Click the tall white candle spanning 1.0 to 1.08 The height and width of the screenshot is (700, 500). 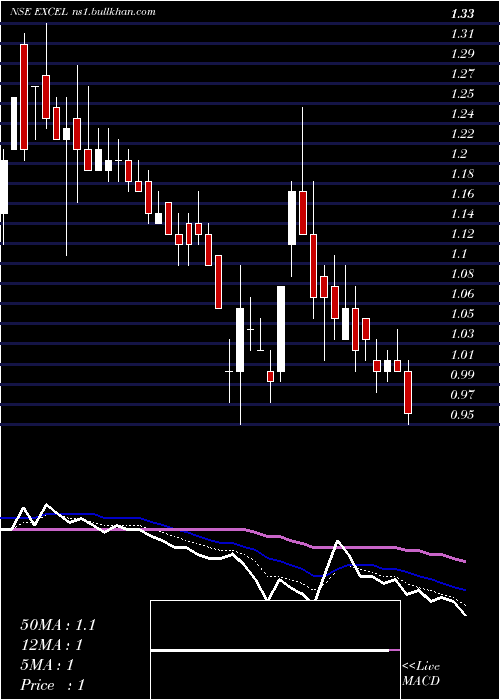click(x=281, y=329)
